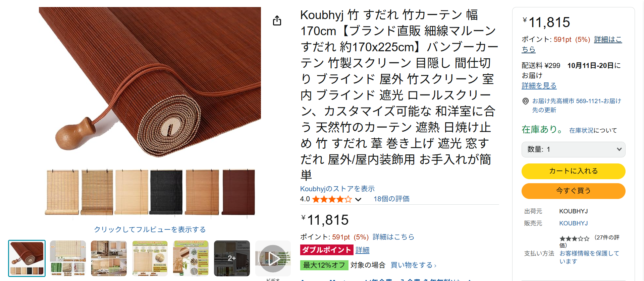
Task: Click the delivery location pin icon
Action: click(526, 101)
